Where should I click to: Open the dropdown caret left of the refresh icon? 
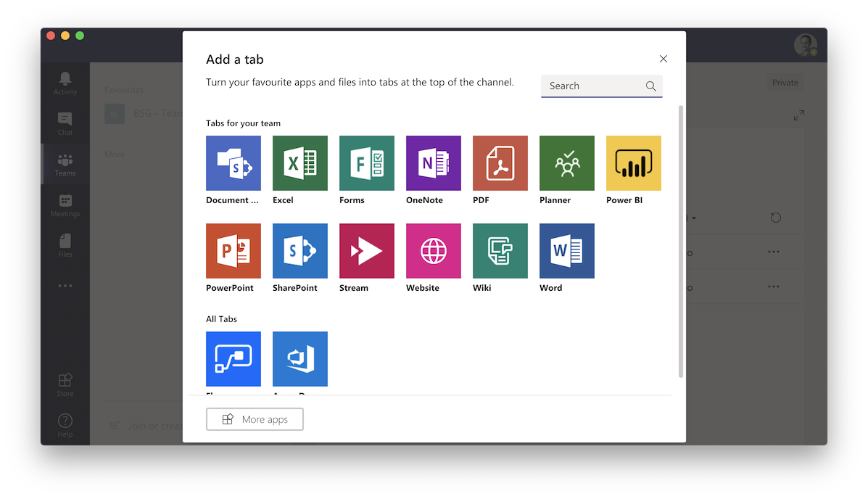coord(694,218)
